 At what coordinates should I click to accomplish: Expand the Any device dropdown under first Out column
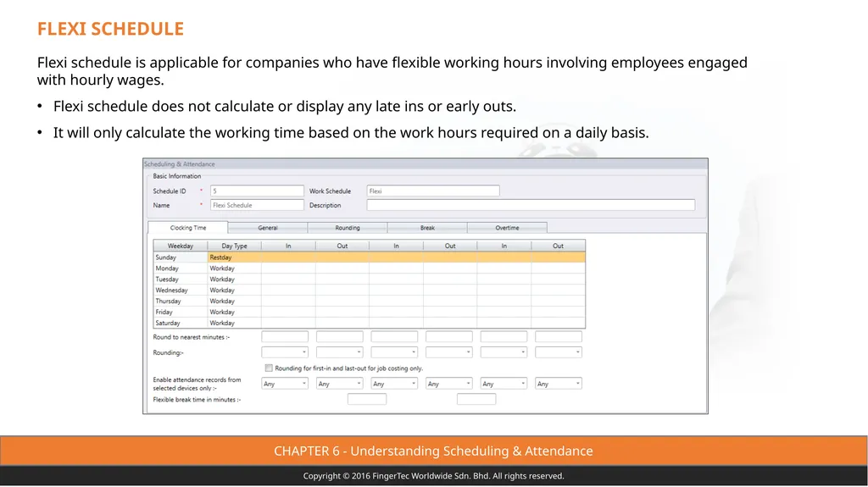339,384
